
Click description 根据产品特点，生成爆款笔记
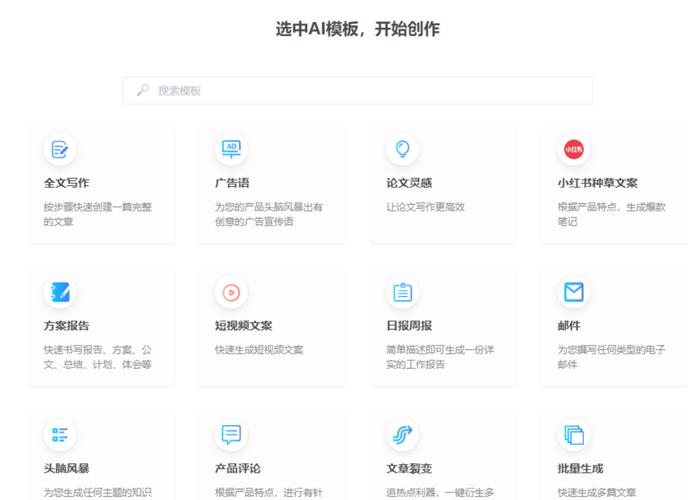[x=612, y=214]
